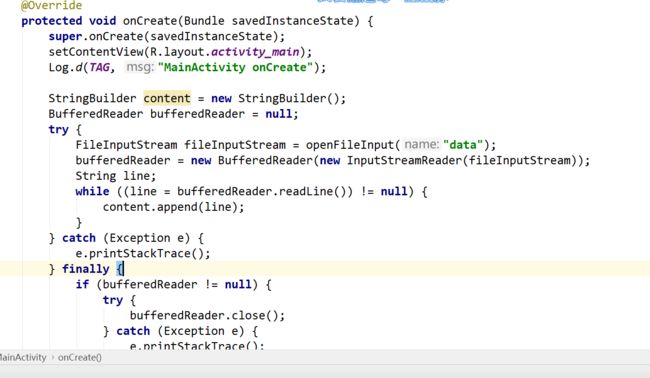
Task: Click the 'name:' parameter hint
Action: (421, 145)
